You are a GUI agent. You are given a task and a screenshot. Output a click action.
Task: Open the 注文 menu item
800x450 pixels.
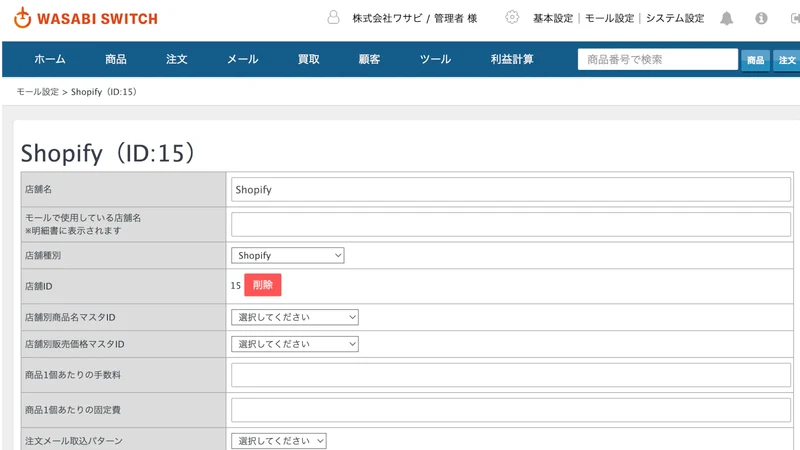click(x=177, y=59)
